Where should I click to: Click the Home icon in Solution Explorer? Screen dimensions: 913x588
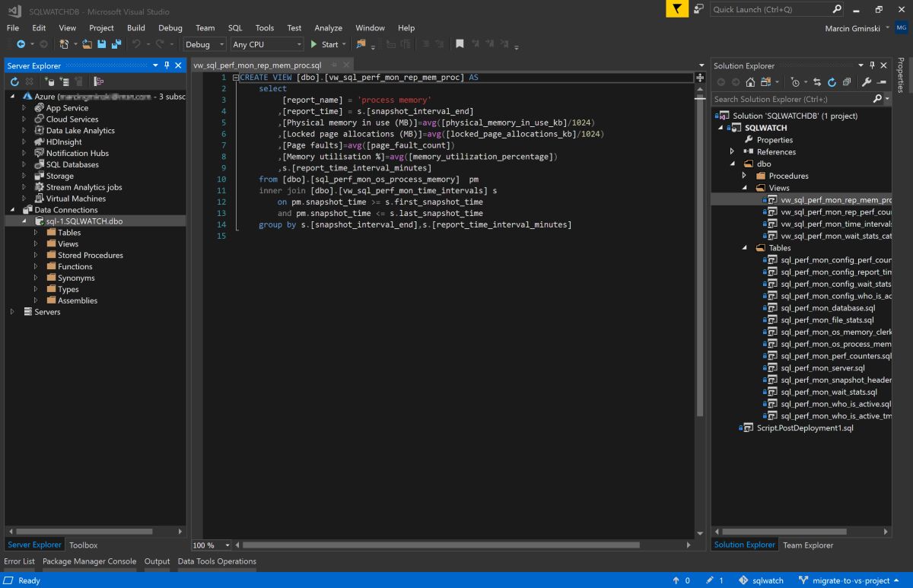(751, 82)
